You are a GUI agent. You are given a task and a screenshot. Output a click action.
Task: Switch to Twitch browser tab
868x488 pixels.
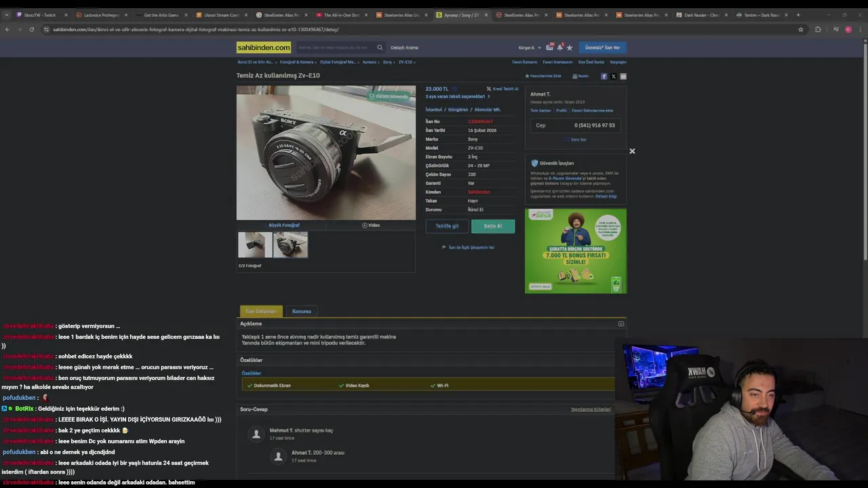click(x=41, y=14)
